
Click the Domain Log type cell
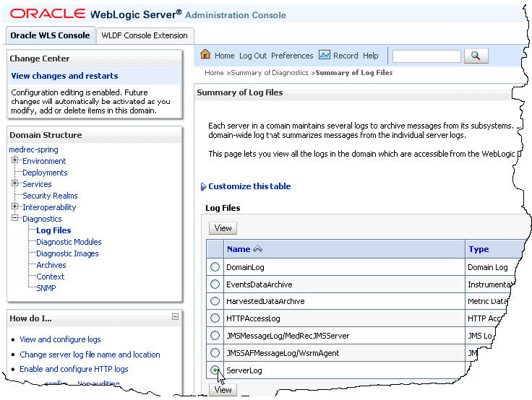(x=492, y=266)
